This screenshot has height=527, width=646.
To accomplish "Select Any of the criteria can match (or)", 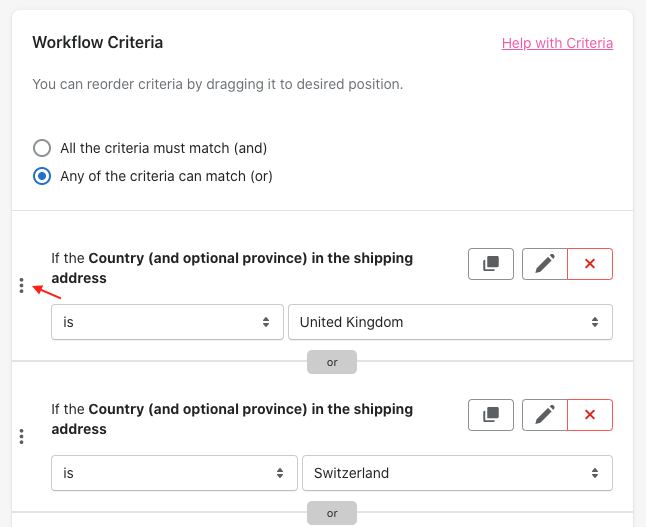I will (42, 176).
